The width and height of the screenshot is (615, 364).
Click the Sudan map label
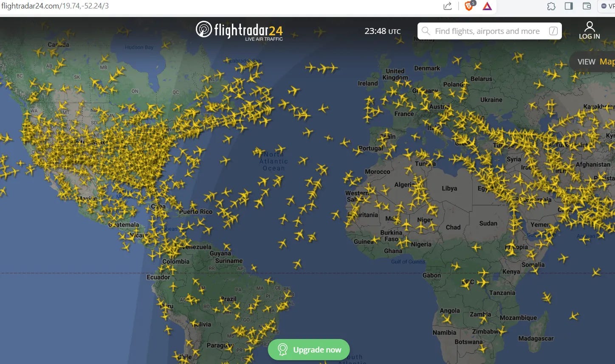488,224
